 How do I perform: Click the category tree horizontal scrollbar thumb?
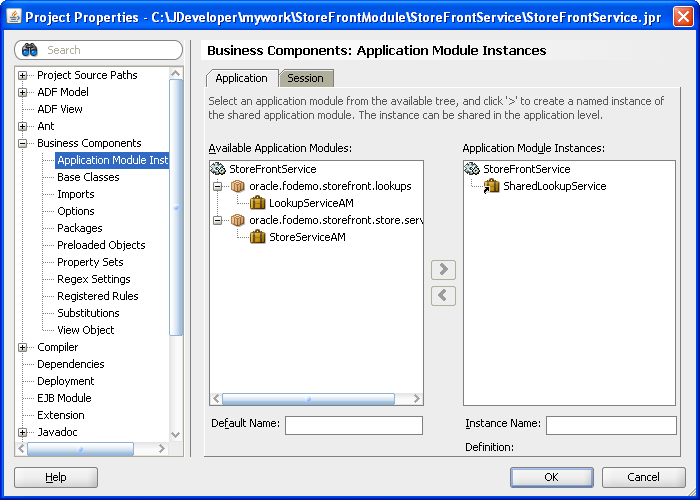(x=80, y=449)
